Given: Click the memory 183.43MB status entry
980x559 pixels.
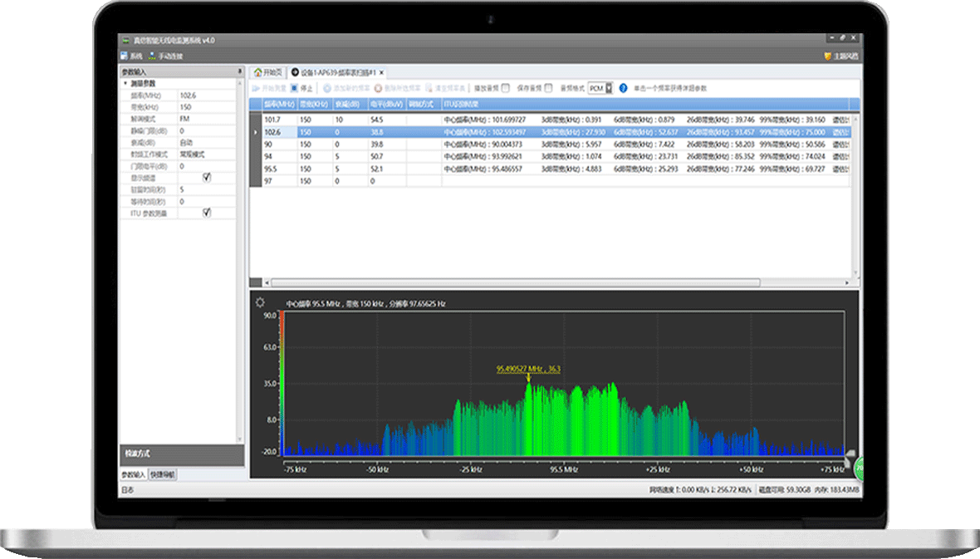Looking at the screenshot, I should coord(836,489).
